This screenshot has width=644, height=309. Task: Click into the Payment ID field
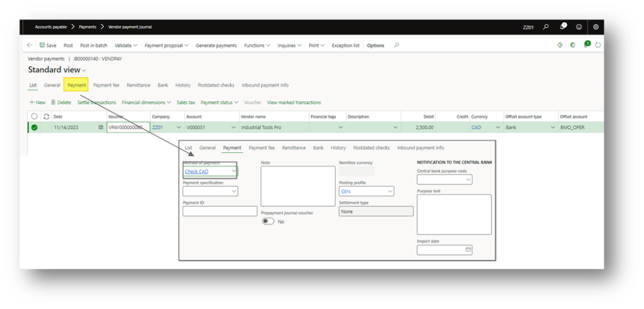[x=220, y=211]
